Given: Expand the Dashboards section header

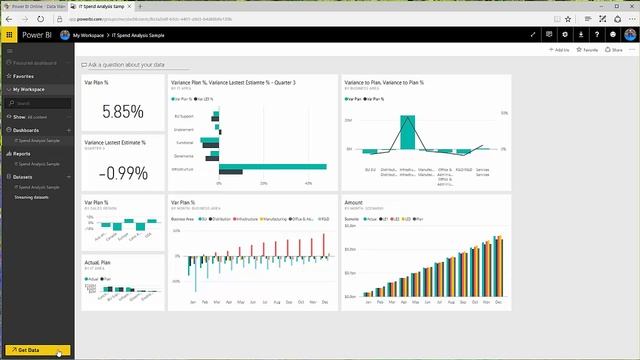Looking at the screenshot, I should pyautogui.click(x=26, y=130).
